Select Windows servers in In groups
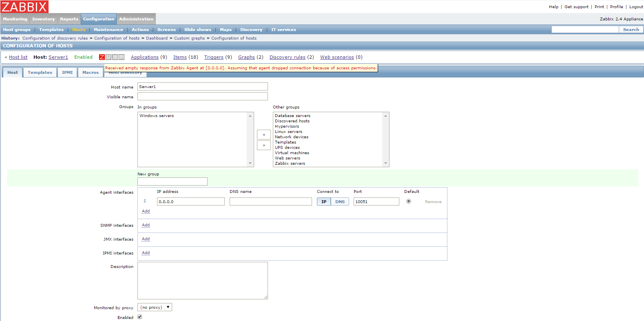This screenshot has height=321, width=644. pyautogui.click(x=157, y=116)
